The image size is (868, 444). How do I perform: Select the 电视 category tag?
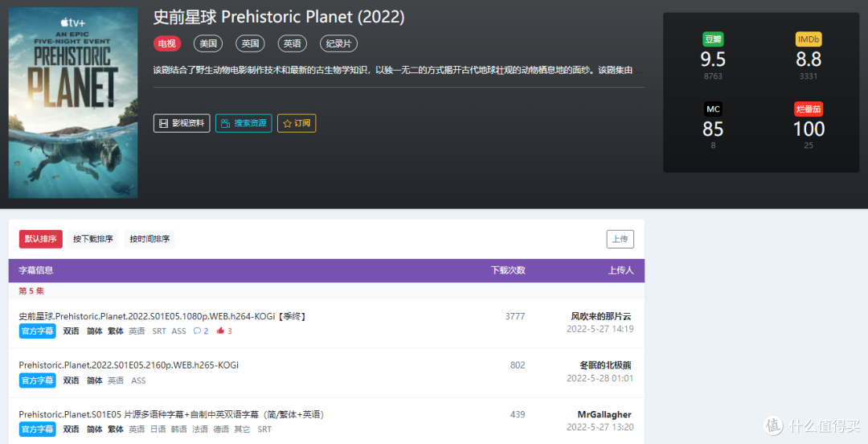[x=167, y=43]
